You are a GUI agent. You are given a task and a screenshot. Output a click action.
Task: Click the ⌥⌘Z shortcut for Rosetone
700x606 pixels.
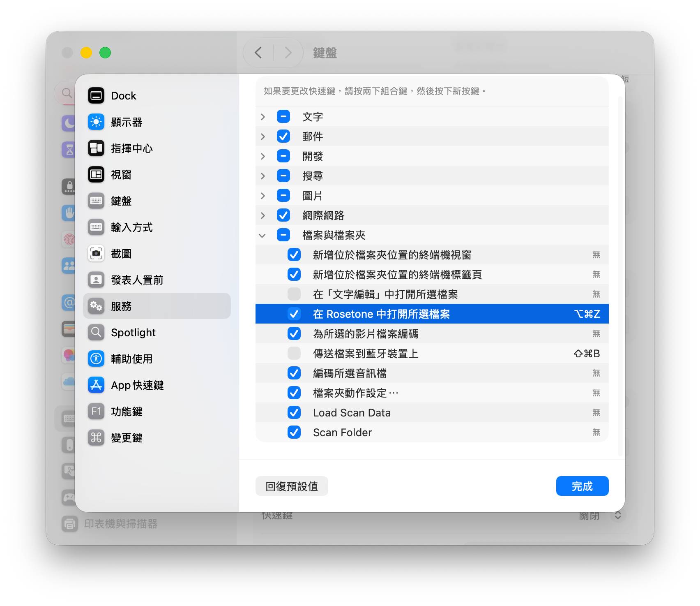[x=587, y=314]
